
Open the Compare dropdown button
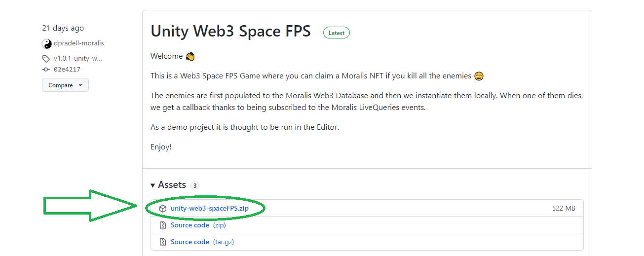tap(65, 85)
